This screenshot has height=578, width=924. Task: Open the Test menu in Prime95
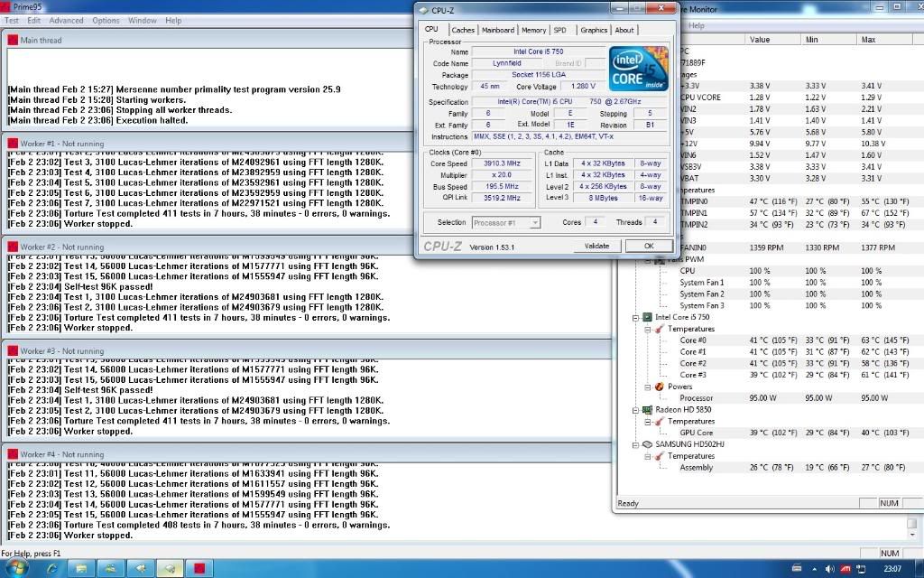coord(12,20)
